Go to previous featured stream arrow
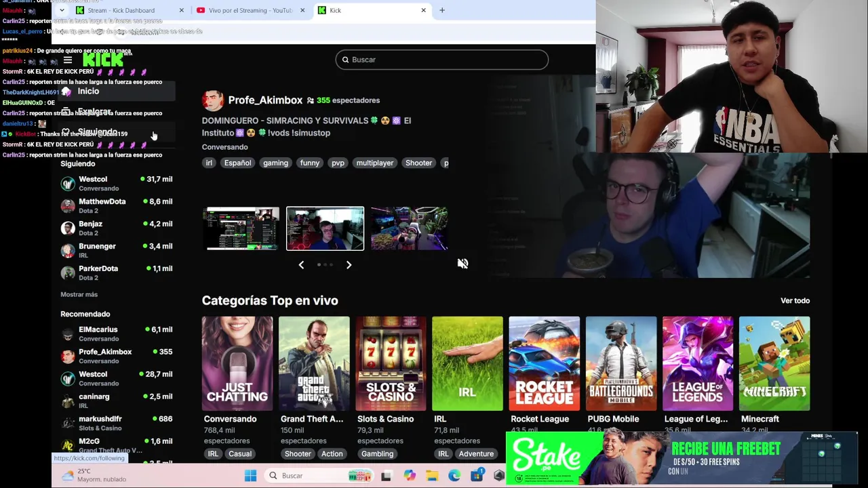The height and width of the screenshot is (488, 868). pyautogui.click(x=301, y=265)
